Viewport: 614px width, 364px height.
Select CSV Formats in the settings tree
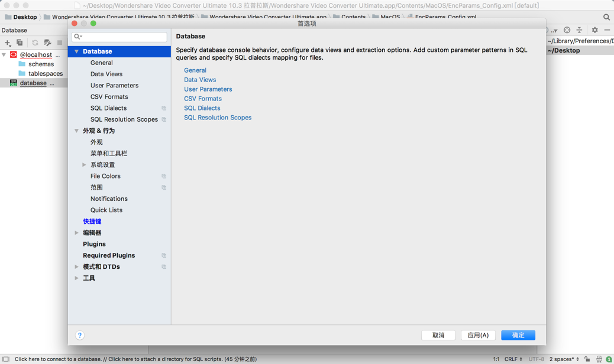109,96
